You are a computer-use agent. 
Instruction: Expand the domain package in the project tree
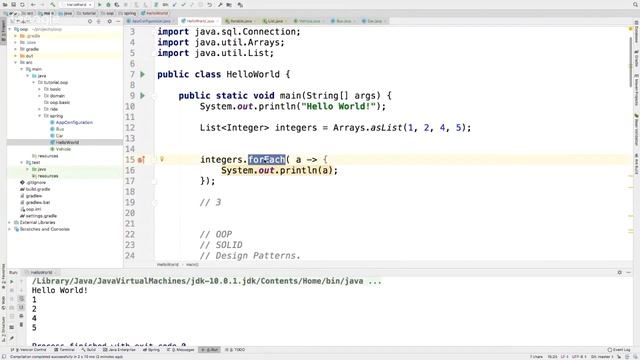[x=40, y=96]
